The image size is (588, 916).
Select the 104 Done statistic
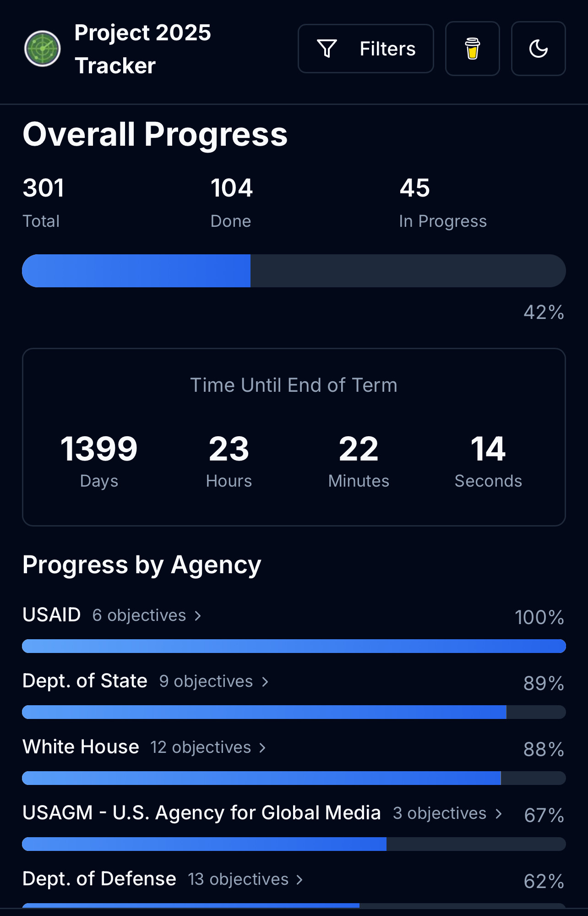(x=231, y=203)
